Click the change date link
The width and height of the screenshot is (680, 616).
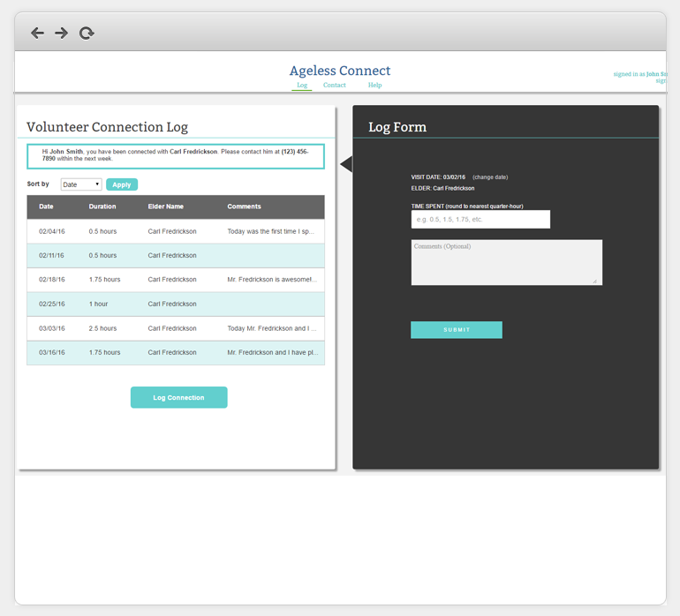point(490,177)
